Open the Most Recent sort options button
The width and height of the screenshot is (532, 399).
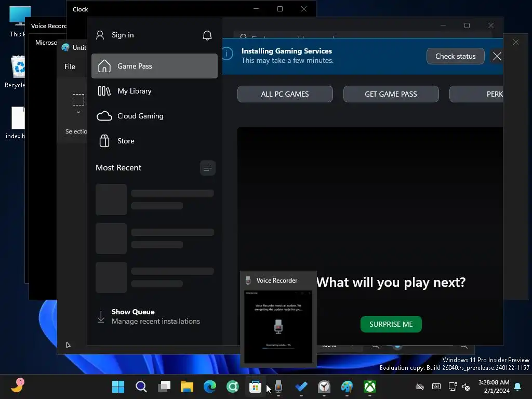point(208,168)
